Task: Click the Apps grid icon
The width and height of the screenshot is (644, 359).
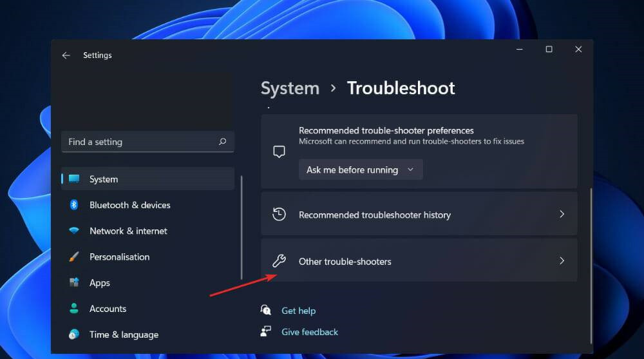Action: coord(74,282)
